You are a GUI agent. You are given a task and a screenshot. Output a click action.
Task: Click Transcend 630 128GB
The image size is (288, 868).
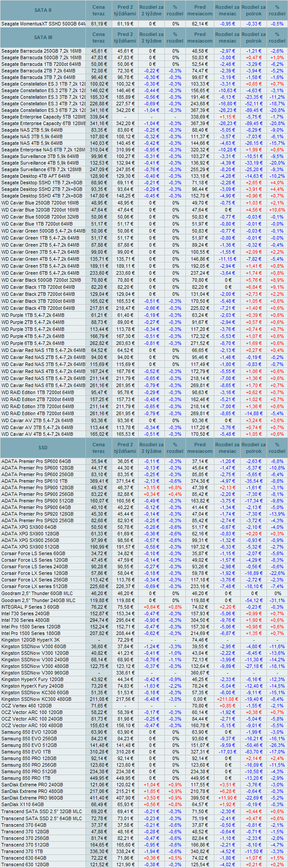coord(25,864)
